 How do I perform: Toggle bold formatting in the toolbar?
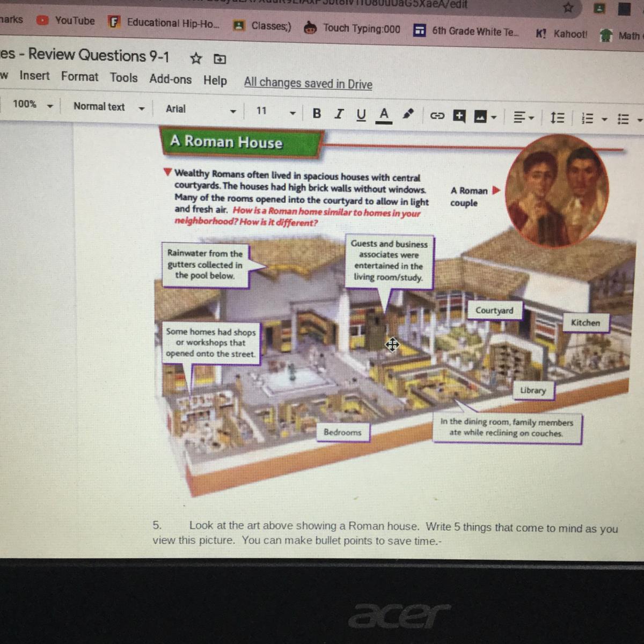click(317, 113)
